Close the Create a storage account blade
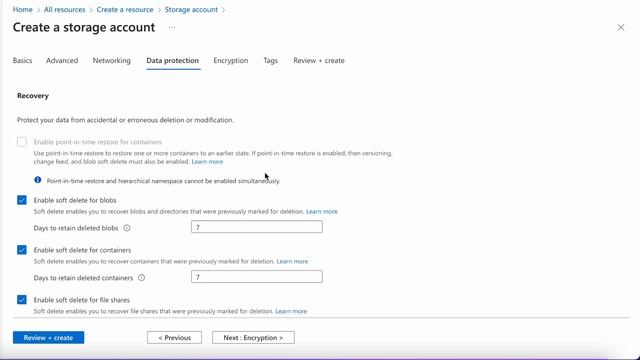 (x=621, y=27)
